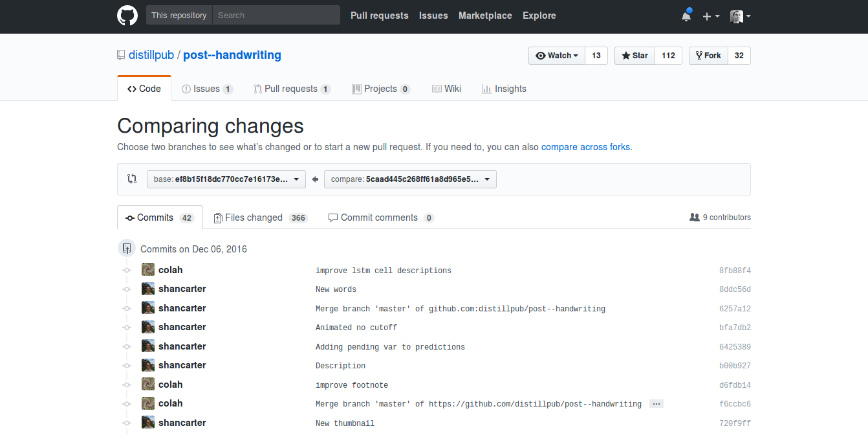Open the post--handwriting repo link
Screen dimensions: 868x435
coord(232,55)
